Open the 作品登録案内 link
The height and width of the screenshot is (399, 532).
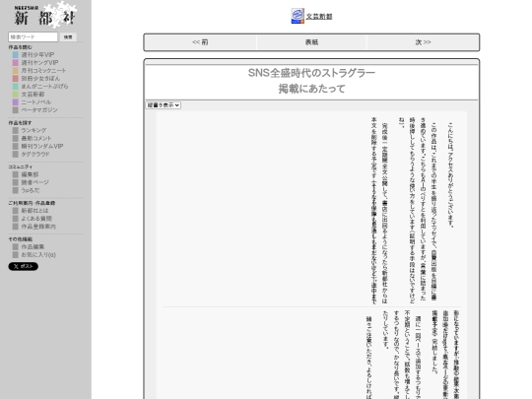click(x=38, y=227)
